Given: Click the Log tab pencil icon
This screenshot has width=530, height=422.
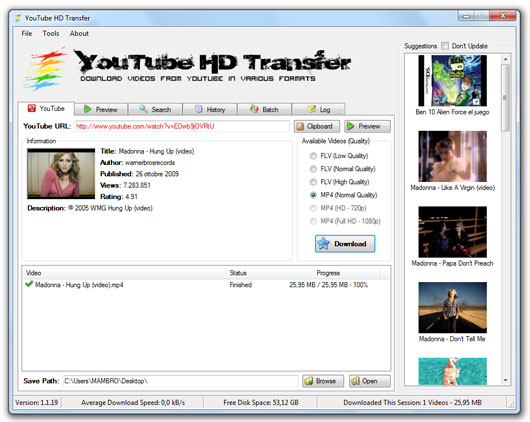Looking at the screenshot, I should (312, 109).
